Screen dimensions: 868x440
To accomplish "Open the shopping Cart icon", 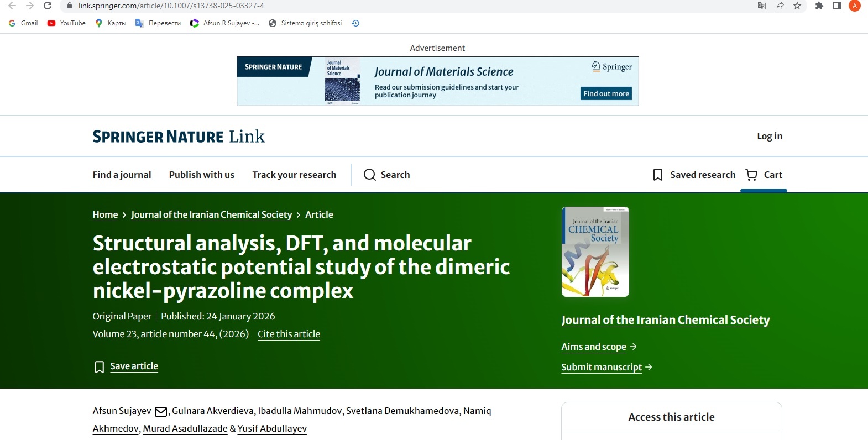I will [764, 175].
